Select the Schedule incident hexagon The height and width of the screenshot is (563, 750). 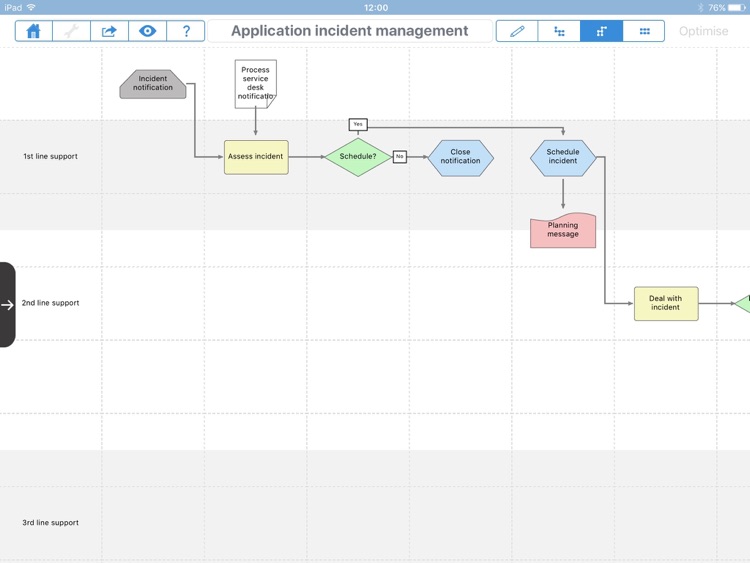562,158
